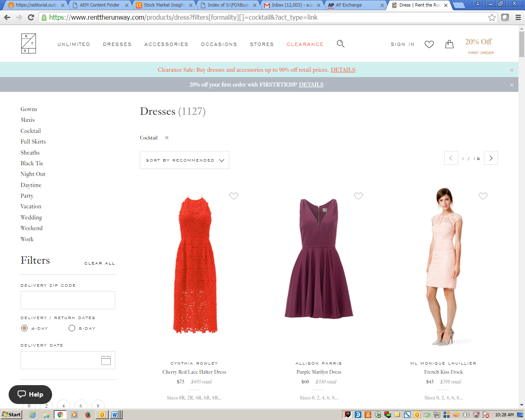Go to the previous results page
The image size is (525, 420).
[451, 158]
